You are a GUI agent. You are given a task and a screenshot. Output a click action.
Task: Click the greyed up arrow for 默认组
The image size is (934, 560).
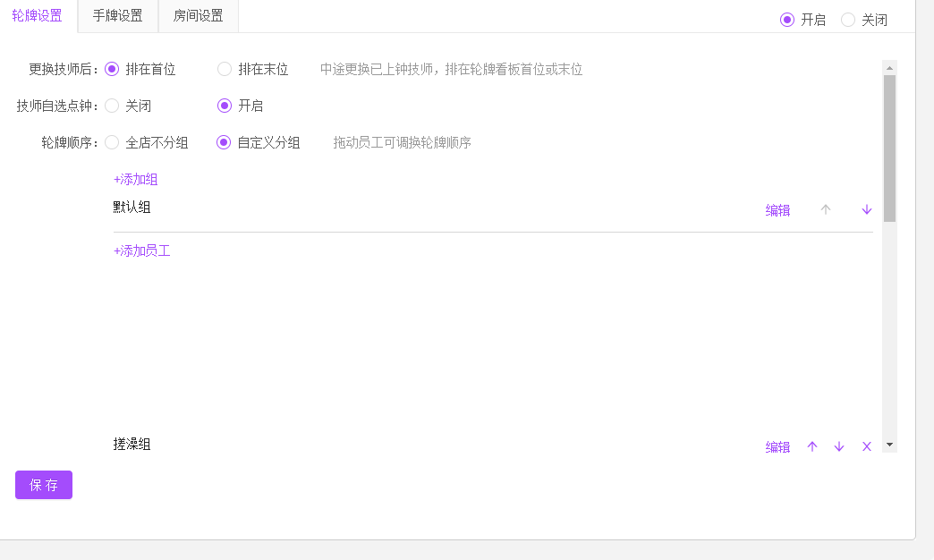click(826, 209)
